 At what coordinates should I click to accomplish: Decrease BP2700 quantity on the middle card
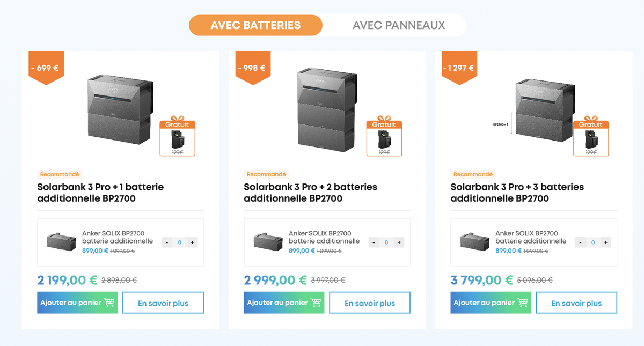[x=374, y=242]
